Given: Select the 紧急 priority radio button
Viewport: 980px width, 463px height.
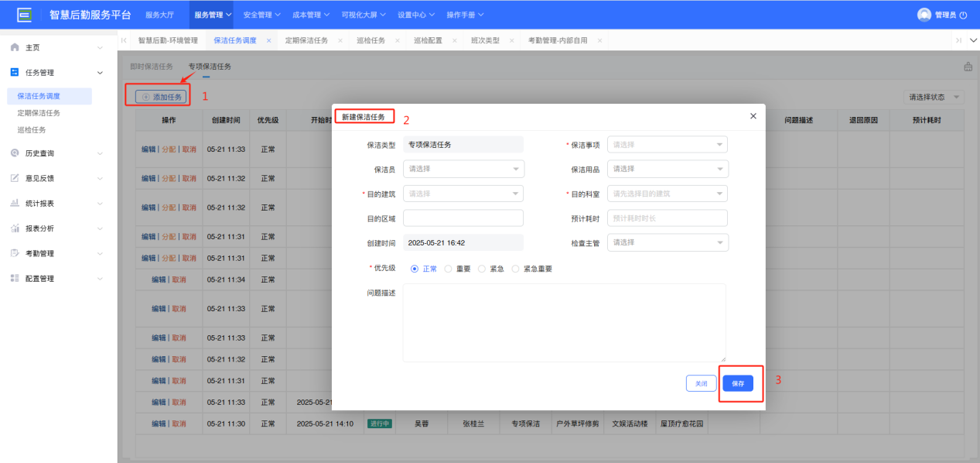Looking at the screenshot, I should point(482,269).
